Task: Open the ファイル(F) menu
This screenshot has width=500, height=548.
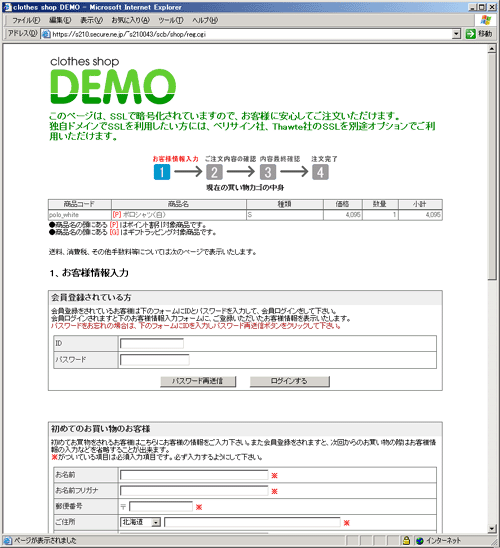Action: pyautogui.click(x=26, y=20)
